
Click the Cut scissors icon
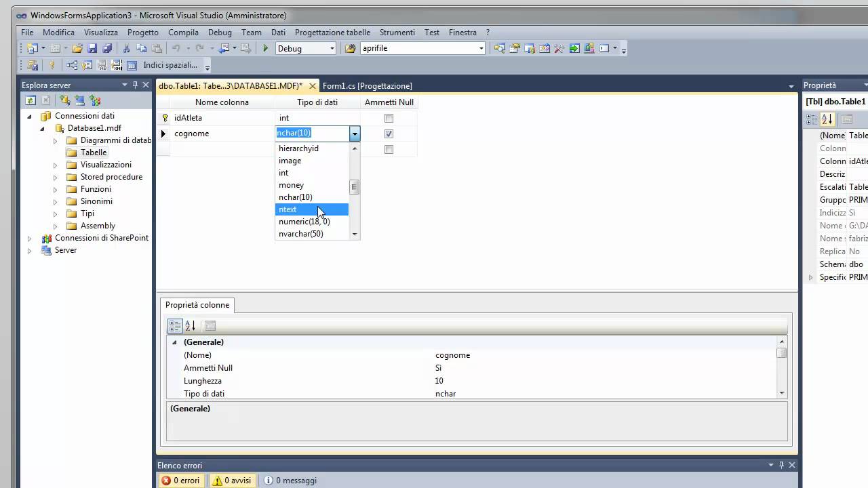[x=126, y=48]
